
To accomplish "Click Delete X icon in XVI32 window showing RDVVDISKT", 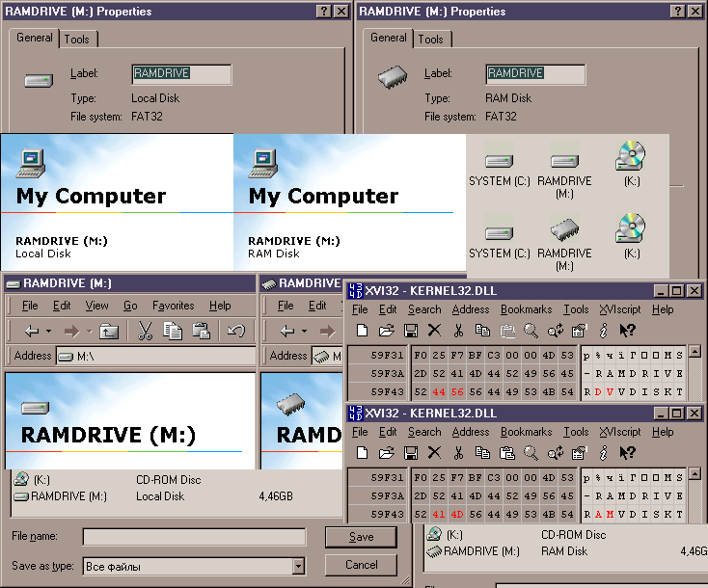I will coord(434,331).
